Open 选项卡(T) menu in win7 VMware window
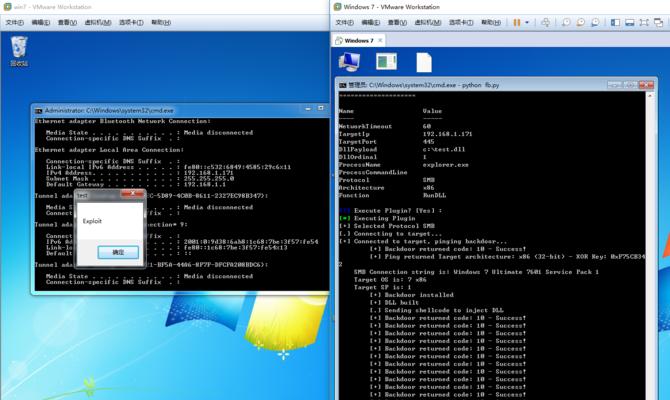 coord(131,22)
